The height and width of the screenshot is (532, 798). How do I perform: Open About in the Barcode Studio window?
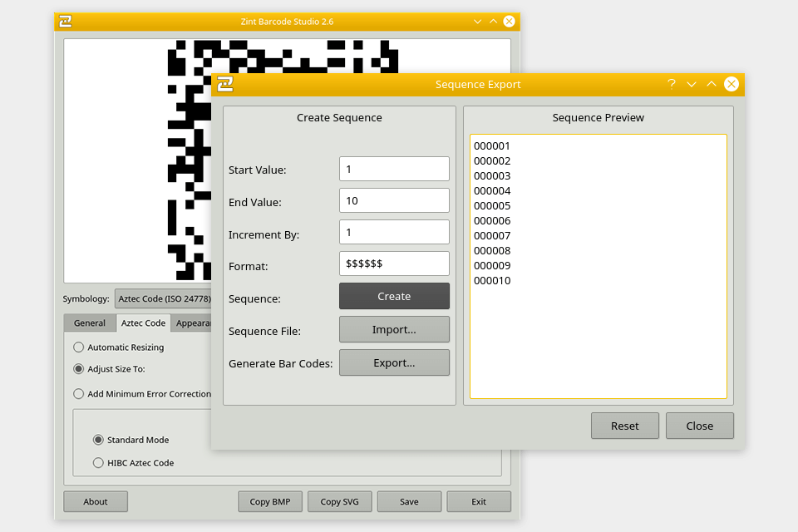(96, 501)
